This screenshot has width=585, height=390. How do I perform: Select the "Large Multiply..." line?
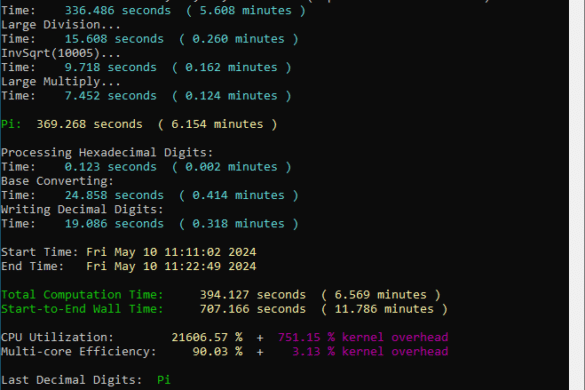click(x=61, y=81)
